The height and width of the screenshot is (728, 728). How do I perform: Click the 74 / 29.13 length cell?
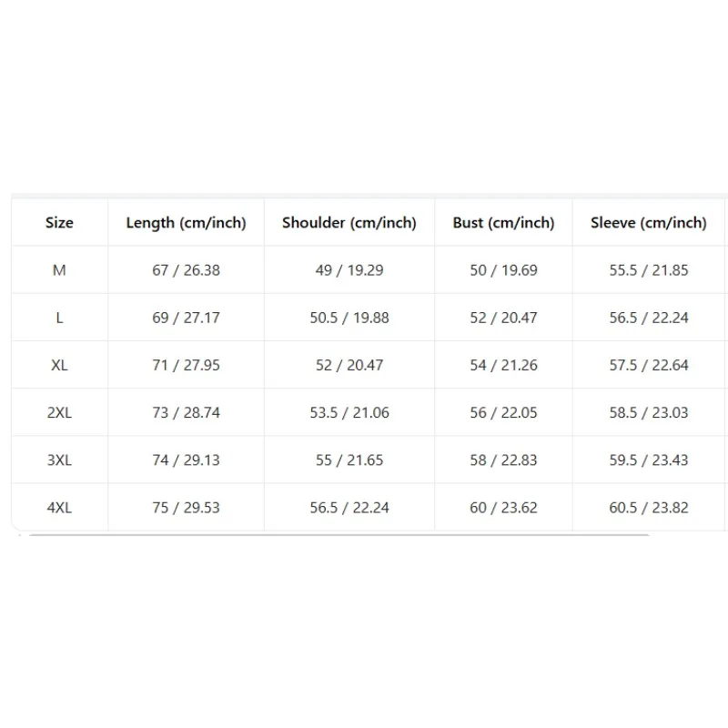(x=187, y=460)
